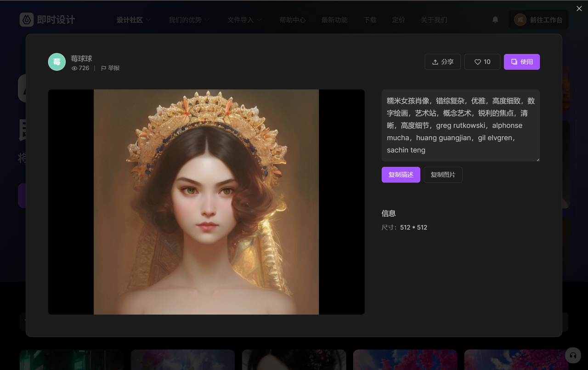This screenshot has height=370, width=588.
Task: Click the 即时设计 logo icon
Action: click(27, 20)
